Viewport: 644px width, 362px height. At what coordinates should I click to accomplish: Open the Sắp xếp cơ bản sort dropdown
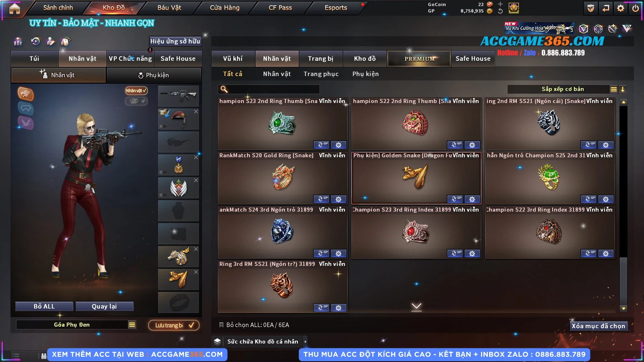point(563,89)
